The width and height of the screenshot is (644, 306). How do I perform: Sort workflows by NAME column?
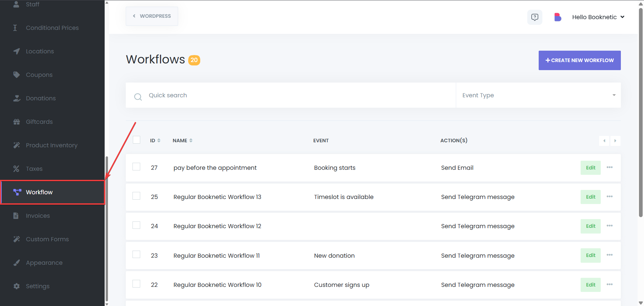[182, 141]
